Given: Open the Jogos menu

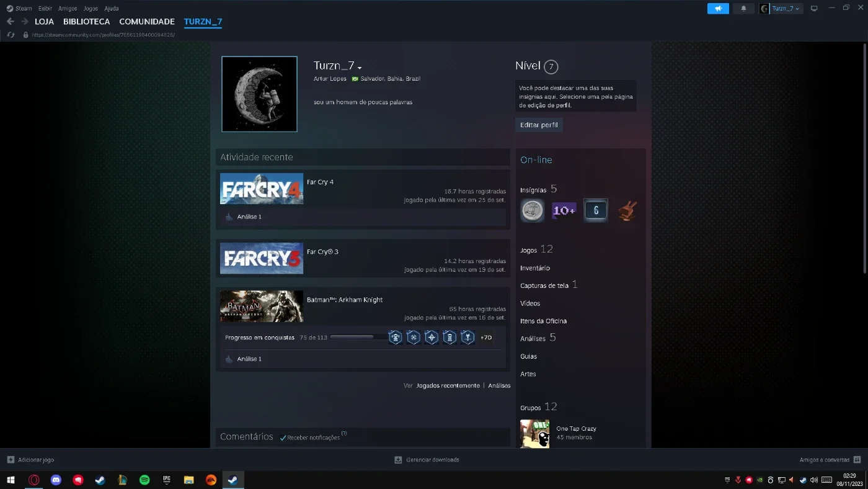Looking at the screenshot, I should [91, 9].
